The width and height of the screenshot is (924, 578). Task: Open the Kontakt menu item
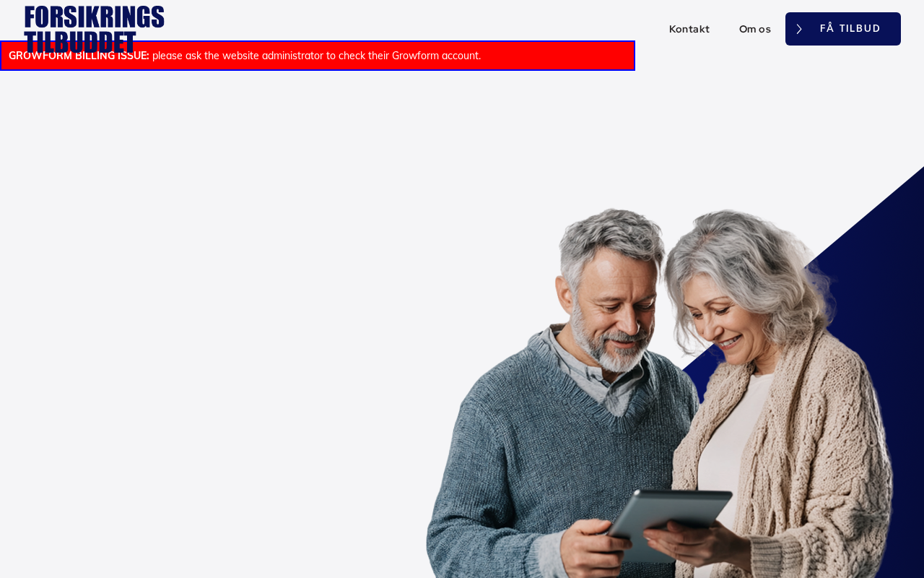pos(689,29)
